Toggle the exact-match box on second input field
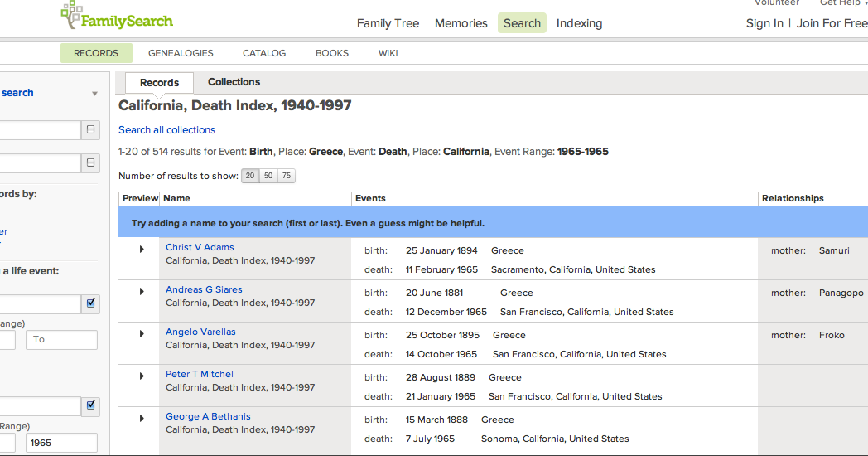Screen dimensions: 868x456 [x=91, y=163]
